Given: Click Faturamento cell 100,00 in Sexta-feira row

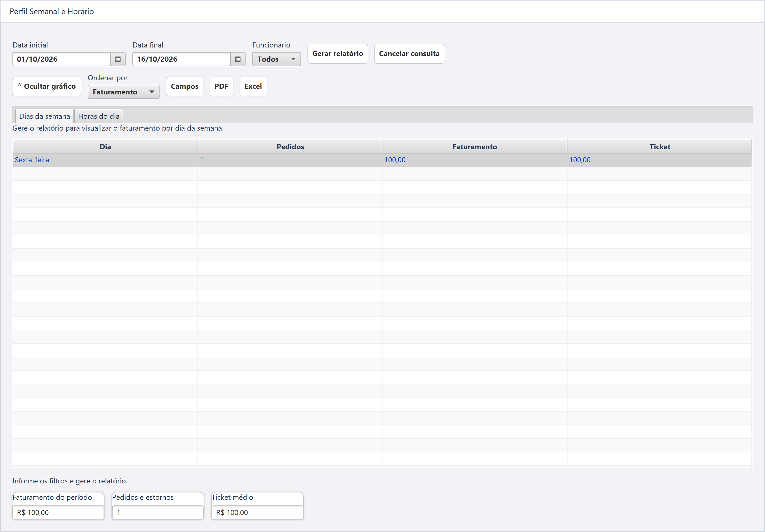Looking at the screenshot, I should (475, 160).
